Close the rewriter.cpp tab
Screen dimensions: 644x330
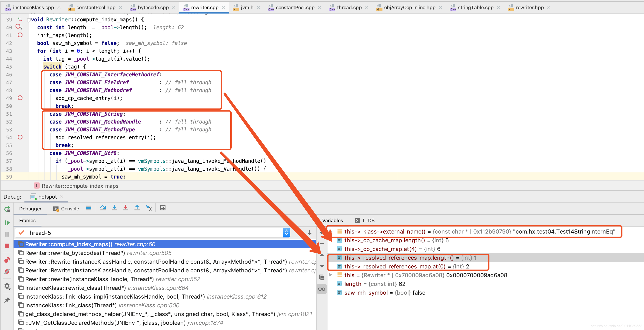(x=224, y=7)
